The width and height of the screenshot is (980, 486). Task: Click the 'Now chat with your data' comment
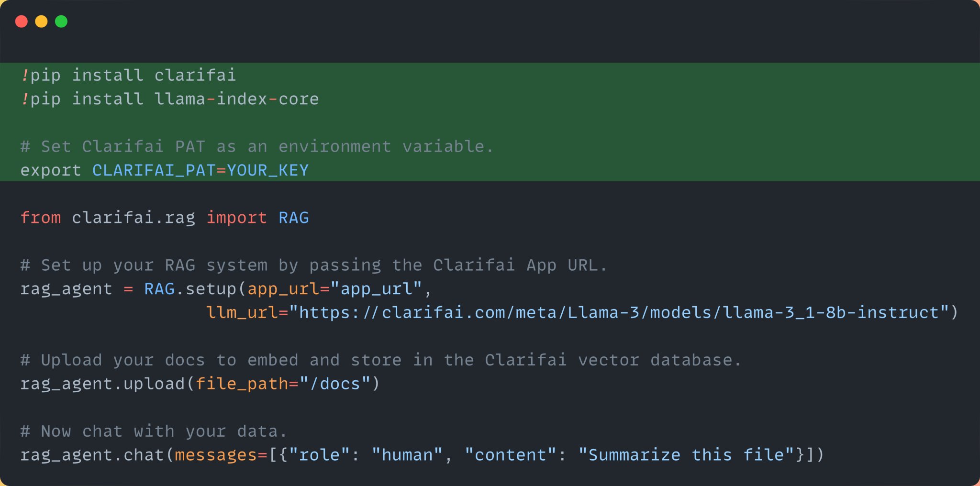tap(154, 431)
